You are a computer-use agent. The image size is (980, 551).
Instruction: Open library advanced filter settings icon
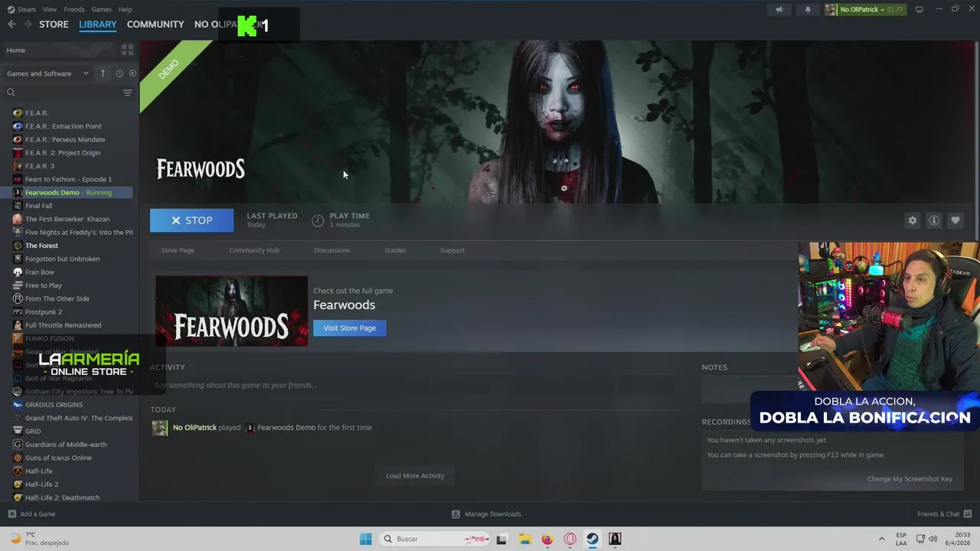tap(127, 93)
